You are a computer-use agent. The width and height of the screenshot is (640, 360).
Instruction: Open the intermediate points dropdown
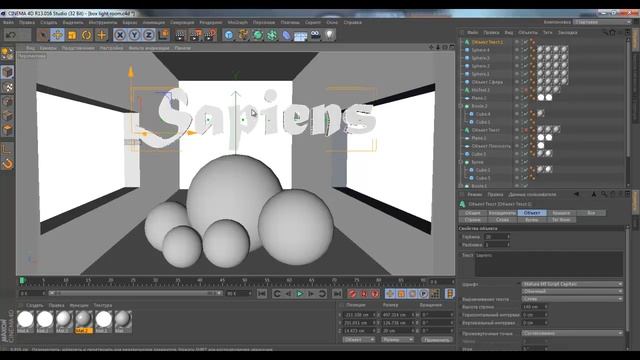(x=572, y=333)
